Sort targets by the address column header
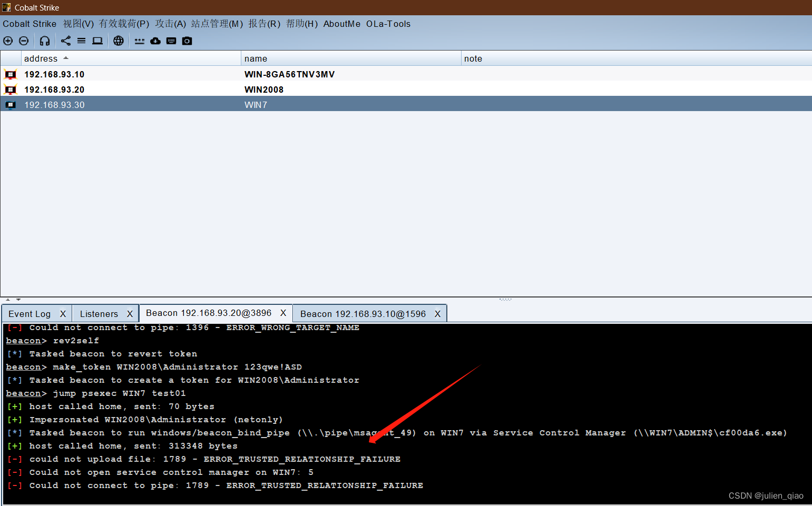 (131, 58)
